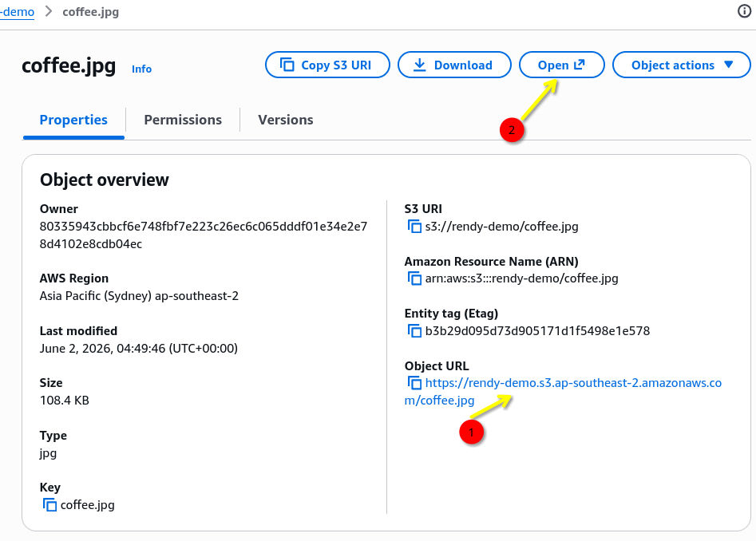The image size is (756, 541).
Task: Download the coffee.jpg object
Action: coord(454,65)
